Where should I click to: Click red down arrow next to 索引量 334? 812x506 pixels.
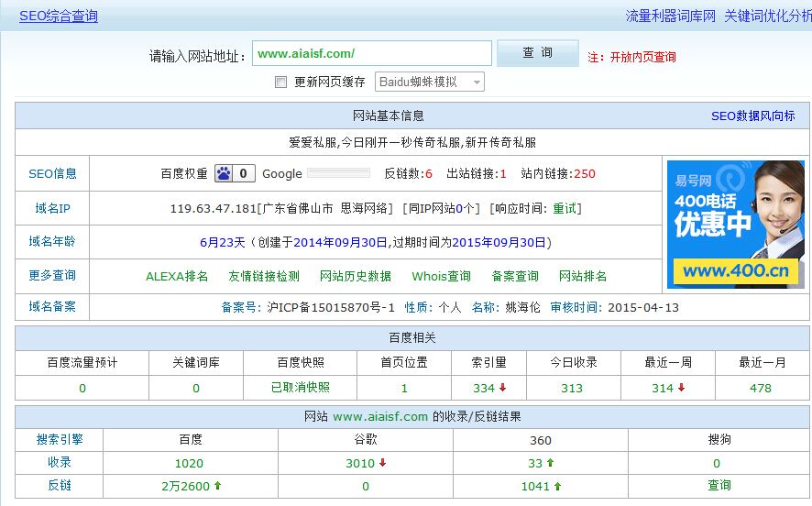coord(503,388)
